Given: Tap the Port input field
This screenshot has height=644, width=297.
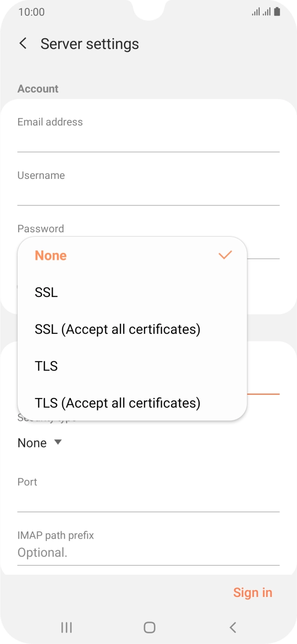Looking at the screenshot, I should (148, 501).
